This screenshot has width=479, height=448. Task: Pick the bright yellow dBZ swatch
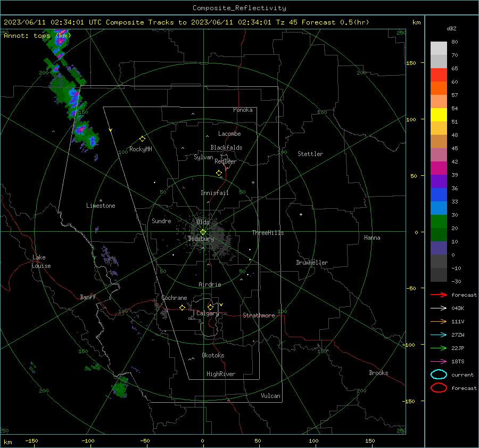[439, 115]
